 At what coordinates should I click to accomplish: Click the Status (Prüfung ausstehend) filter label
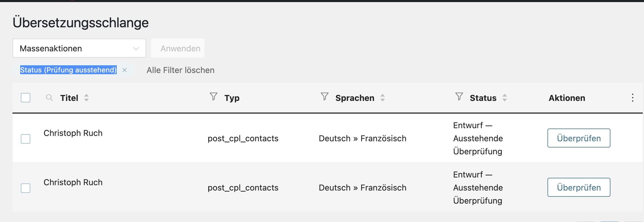[68, 70]
